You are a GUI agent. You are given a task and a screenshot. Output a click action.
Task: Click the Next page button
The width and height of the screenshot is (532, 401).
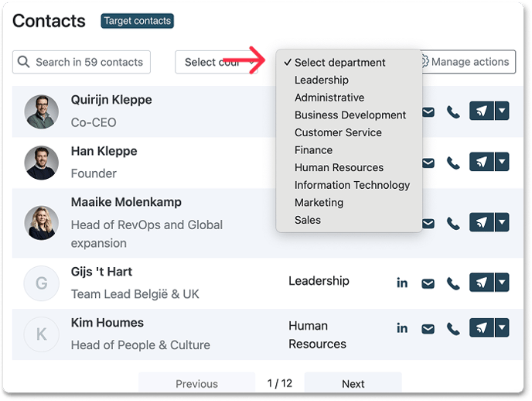coord(353,384)
